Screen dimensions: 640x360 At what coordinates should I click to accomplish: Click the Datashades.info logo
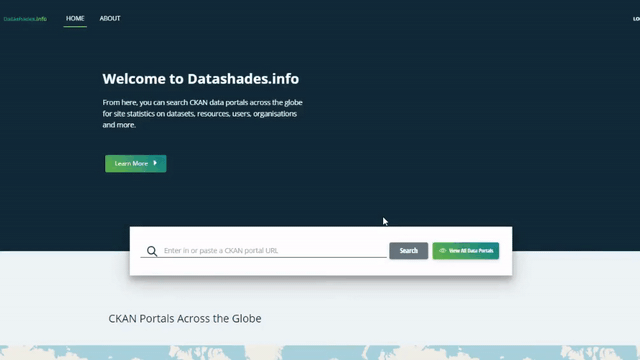[x=25, y=19]
